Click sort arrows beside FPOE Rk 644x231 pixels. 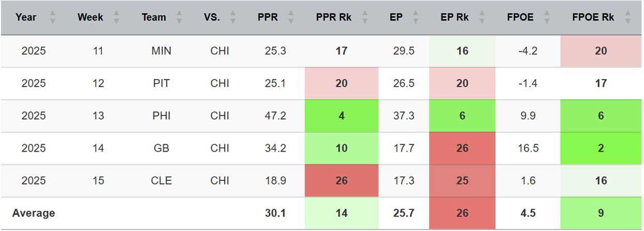click(627, 18)
